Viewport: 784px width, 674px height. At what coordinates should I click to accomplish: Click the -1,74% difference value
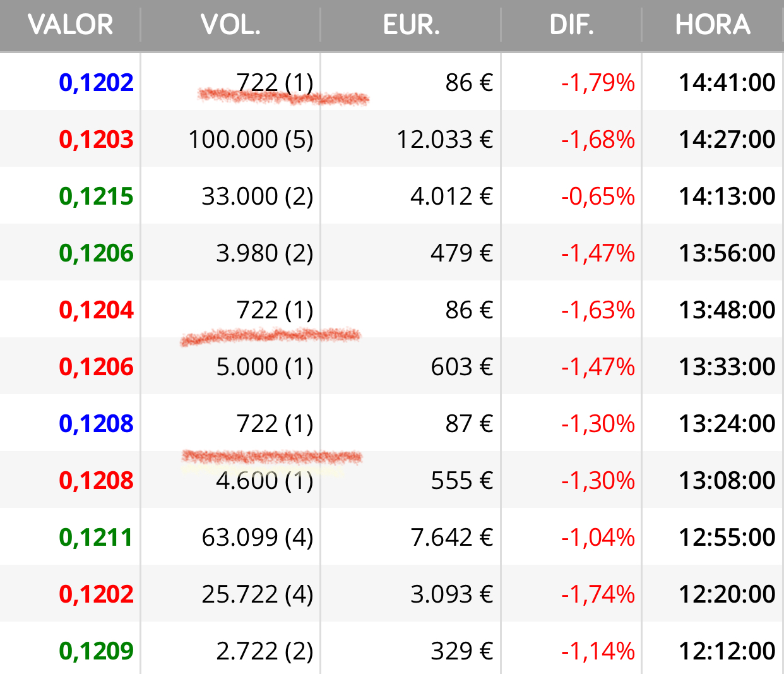(x=598, y=594)
